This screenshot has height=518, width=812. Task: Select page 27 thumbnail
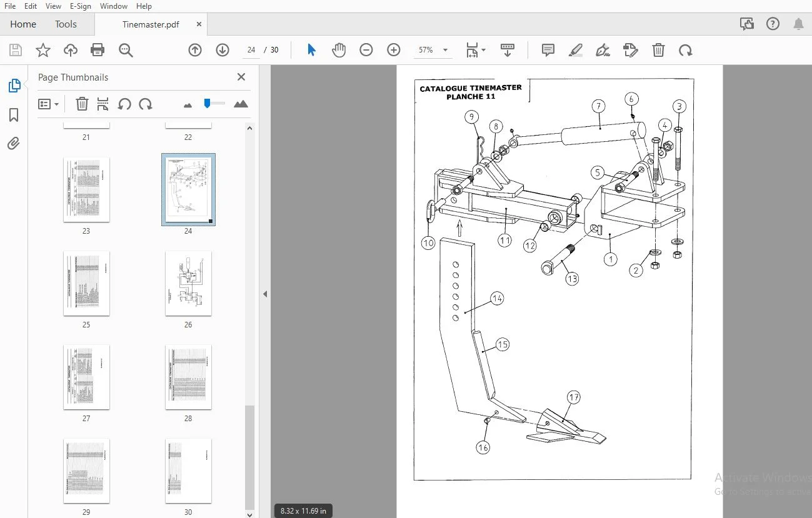pyautogui.click(x=86, y=377)
